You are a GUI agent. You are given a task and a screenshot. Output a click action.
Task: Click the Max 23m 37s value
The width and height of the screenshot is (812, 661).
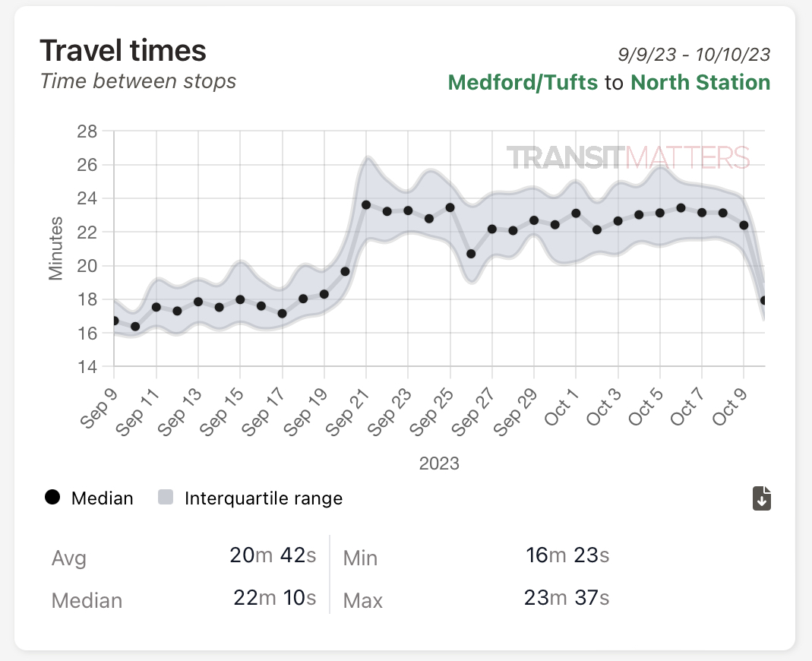[x=567, y=598]
